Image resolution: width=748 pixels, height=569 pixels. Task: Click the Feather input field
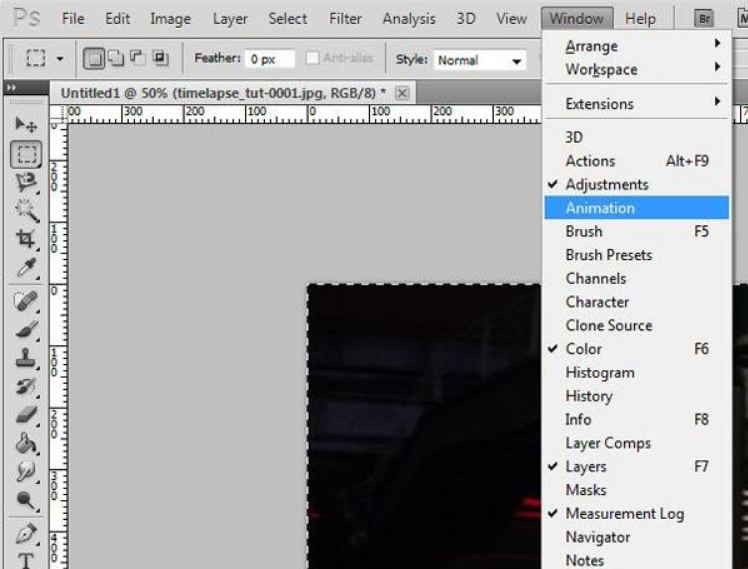[x=270, y=59]
